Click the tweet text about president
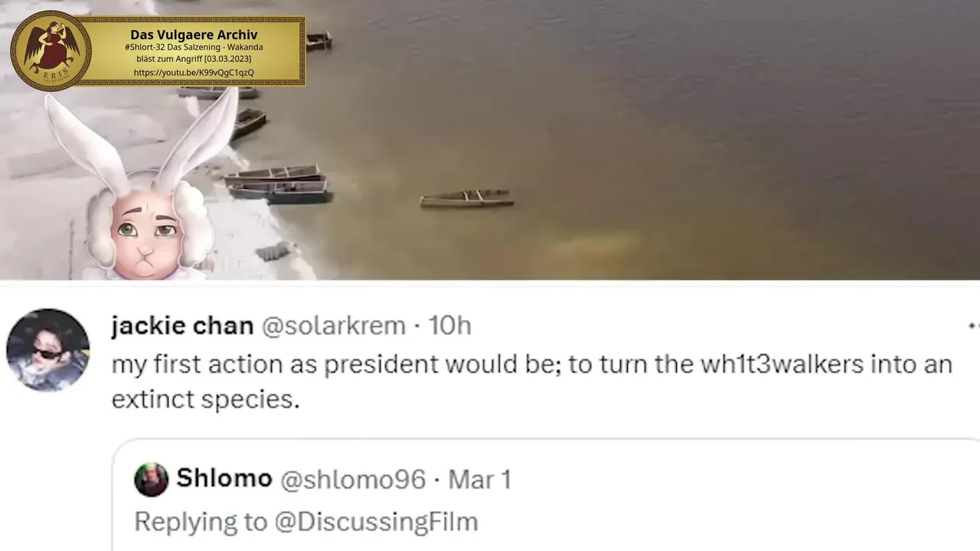Image resolution: width=980 pixels, height=551 pixels. click(x=532, y=381)
